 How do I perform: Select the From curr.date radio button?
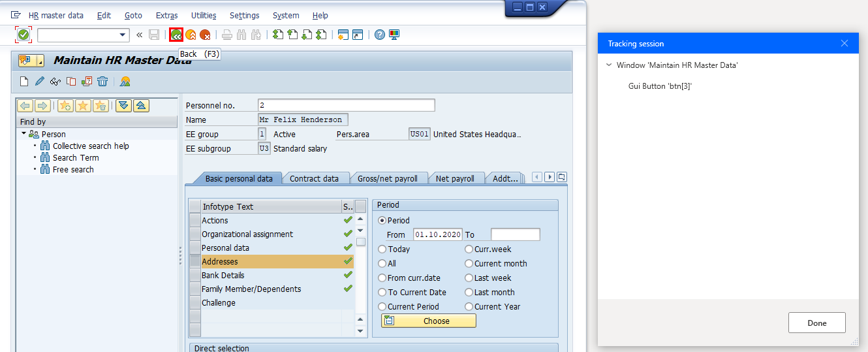(382, 278)
